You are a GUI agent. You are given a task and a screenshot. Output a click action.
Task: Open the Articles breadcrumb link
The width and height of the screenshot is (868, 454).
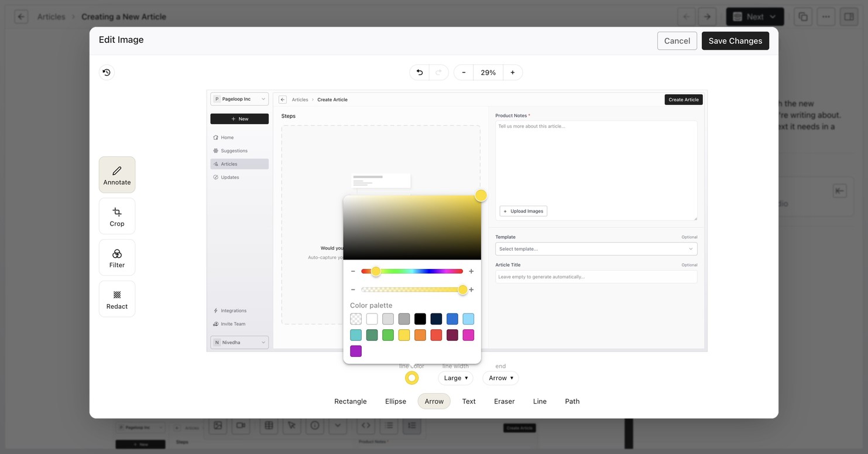point(51,16)
